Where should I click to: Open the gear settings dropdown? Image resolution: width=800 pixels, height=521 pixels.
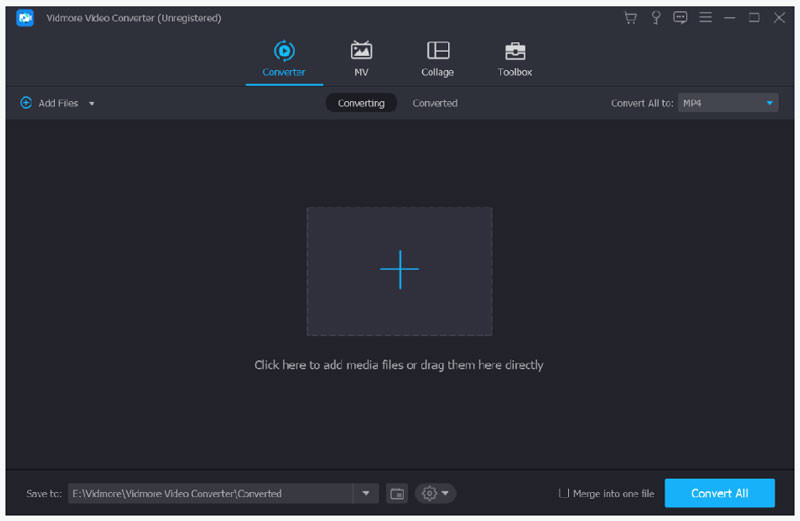(x=435, y=493)
